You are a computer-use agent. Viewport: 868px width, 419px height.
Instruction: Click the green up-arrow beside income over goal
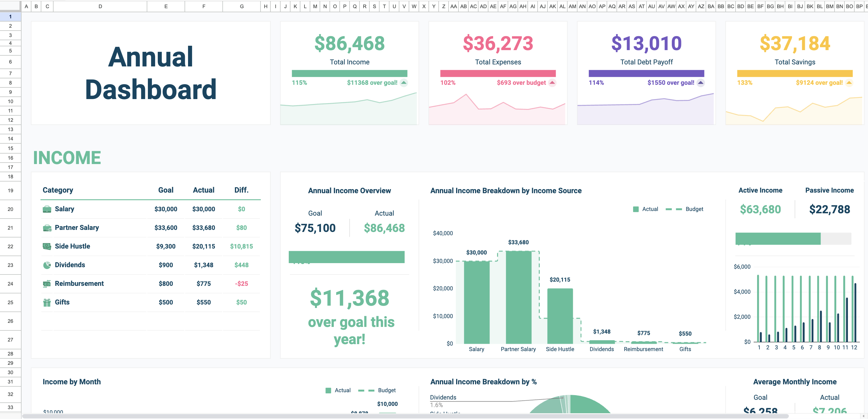[x=404, y=83]
